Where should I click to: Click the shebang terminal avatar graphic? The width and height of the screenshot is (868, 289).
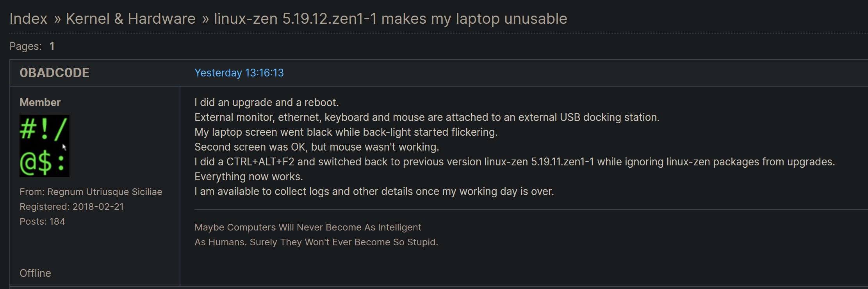tap(44, 145)
